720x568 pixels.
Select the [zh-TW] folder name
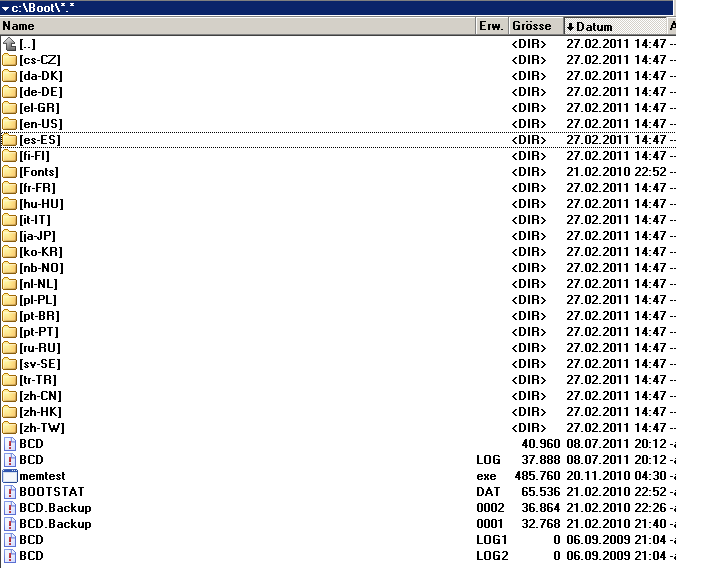tap(42, 428)
